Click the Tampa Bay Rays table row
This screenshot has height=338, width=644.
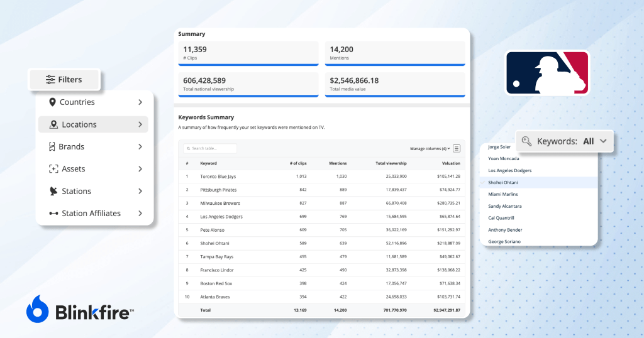(322, 257)
